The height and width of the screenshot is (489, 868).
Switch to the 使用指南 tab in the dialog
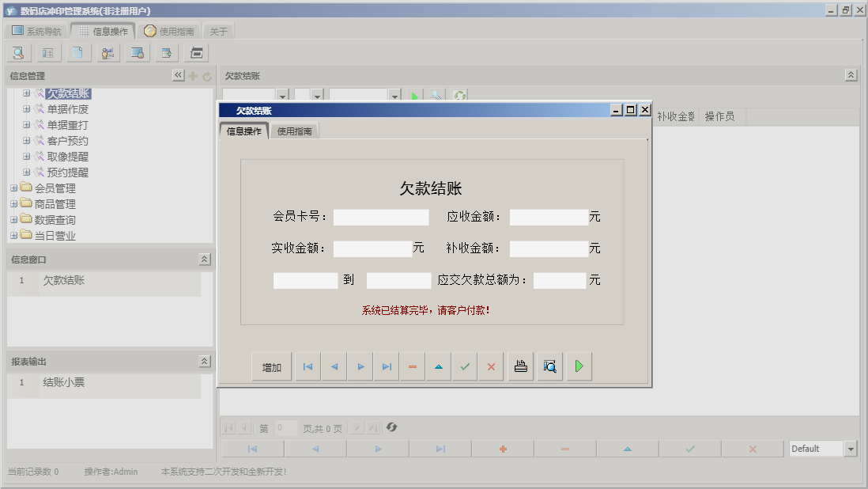292,131
